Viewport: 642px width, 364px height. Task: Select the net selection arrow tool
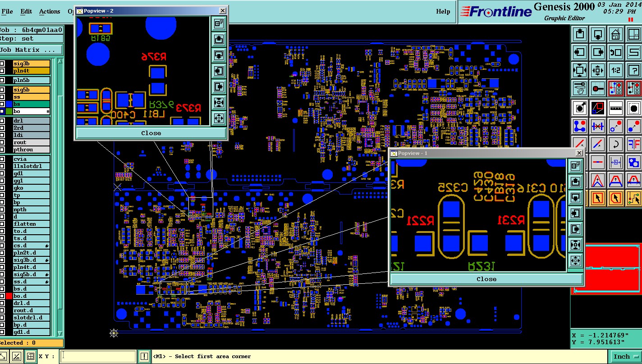click(633, 198)
